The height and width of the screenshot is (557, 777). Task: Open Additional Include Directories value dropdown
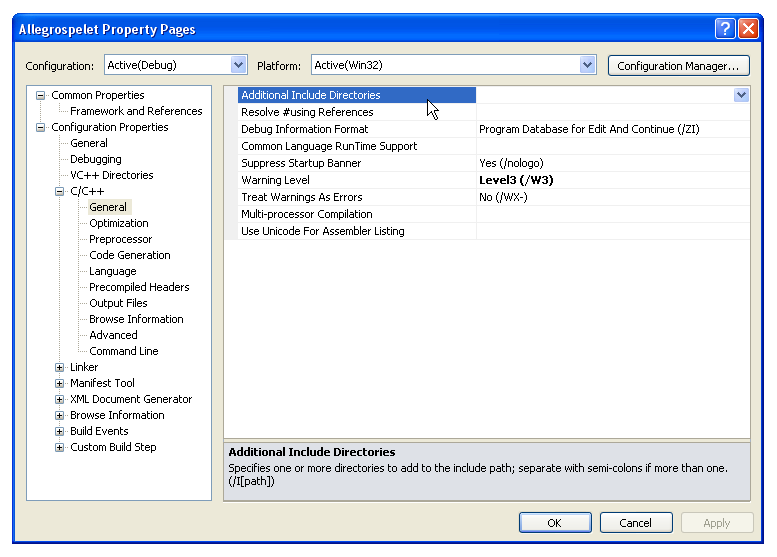(x=741, y=95)
